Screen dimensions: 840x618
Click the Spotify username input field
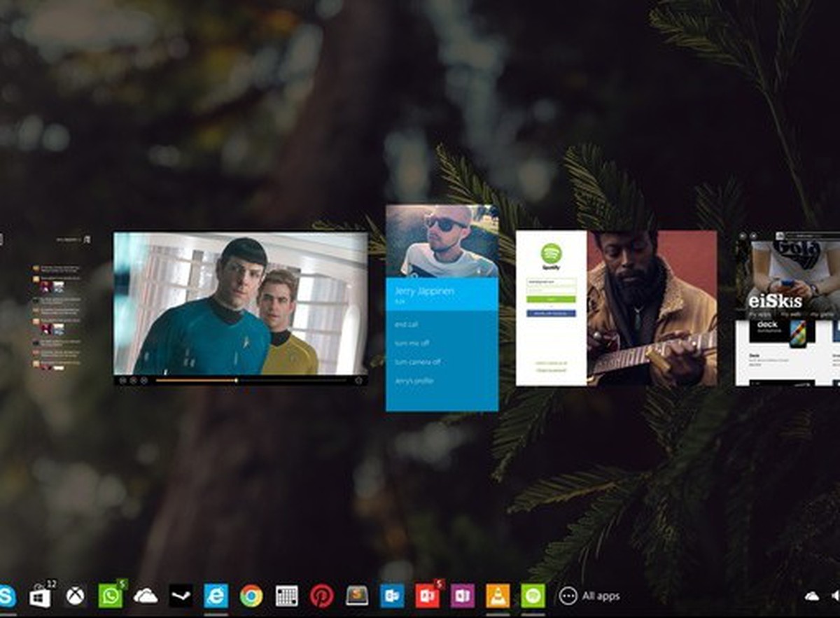click(551, 282)
